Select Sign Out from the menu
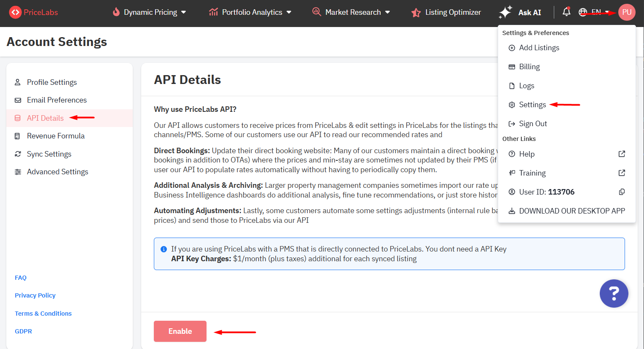644x349 pixels. [x=533, y=124]
